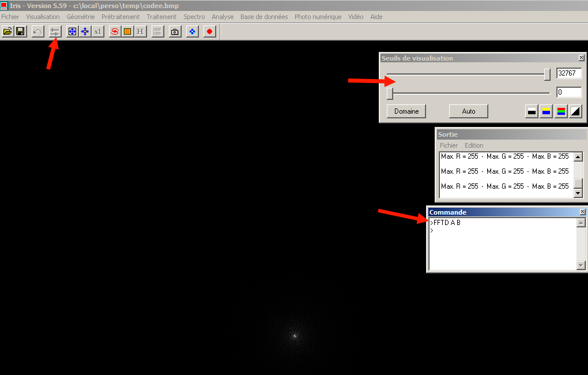Click the high threshold value field 32767

click(569, 73)
